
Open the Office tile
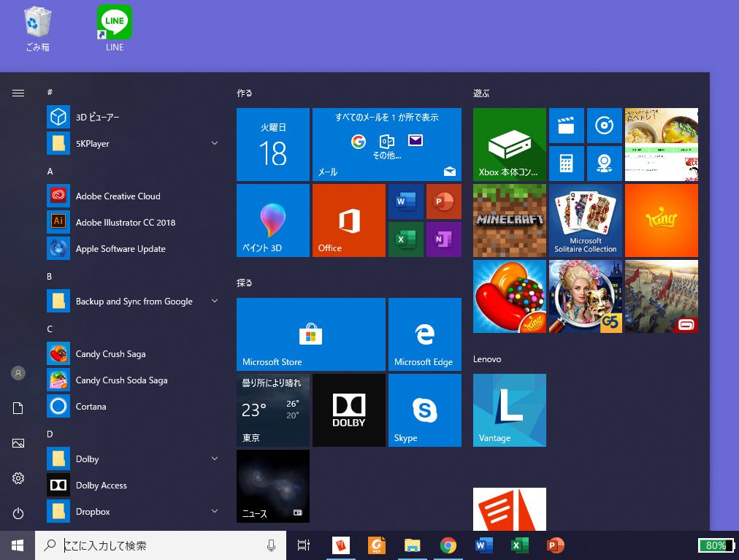[x=349, y=220]
